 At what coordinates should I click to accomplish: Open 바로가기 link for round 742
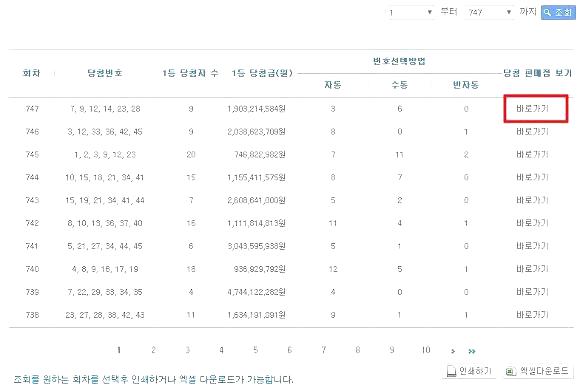tap(532, 223)
